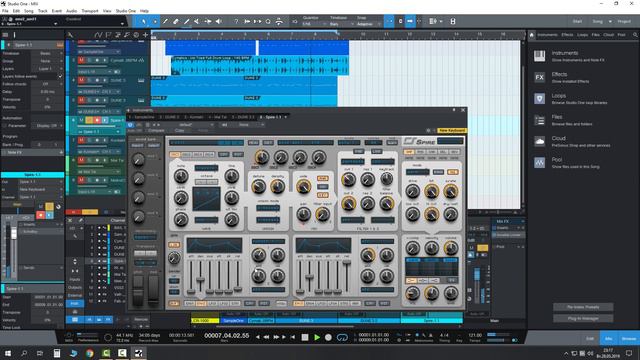Click the Browse button at bottom right

(629, 338)
